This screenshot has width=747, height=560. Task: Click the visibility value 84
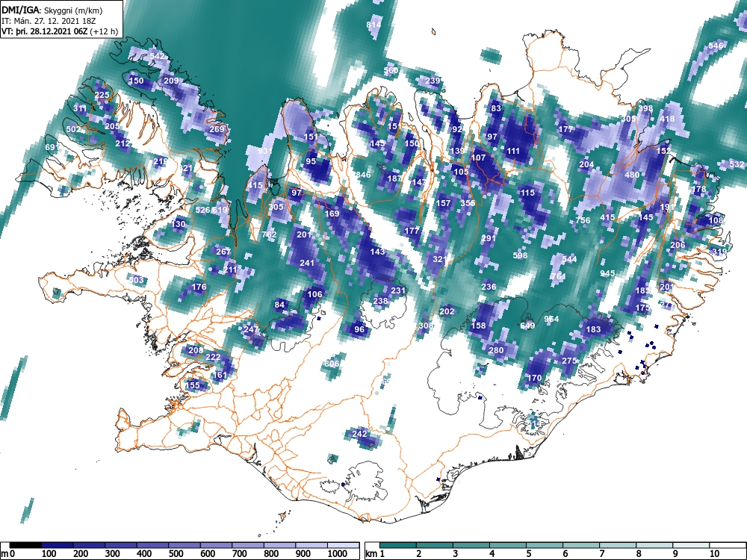click(279, 305)
